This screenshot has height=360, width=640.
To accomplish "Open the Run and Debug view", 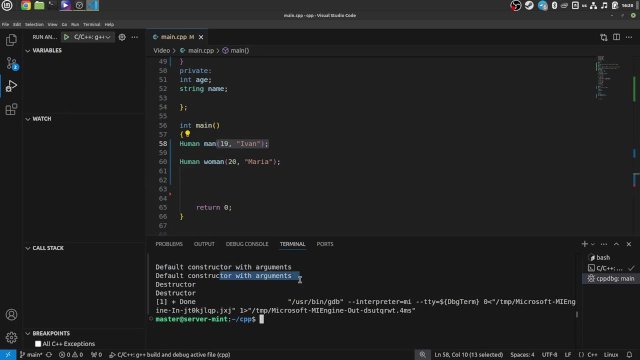I will click(x=11, y=86).
